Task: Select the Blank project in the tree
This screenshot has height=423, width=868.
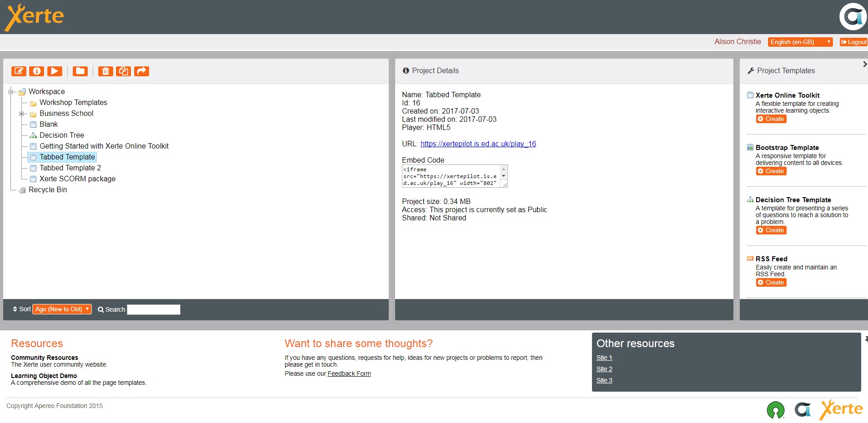Action: tap(49, 124)
